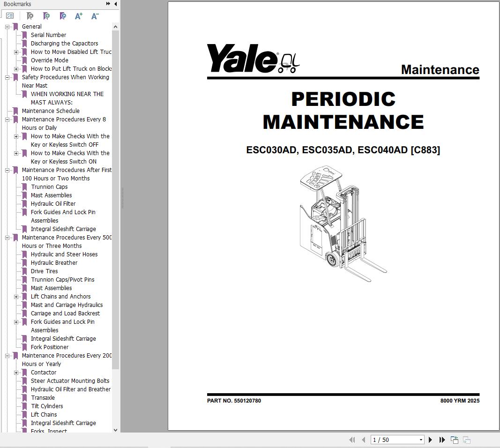Expand the Lift Chains and Anchors bookmark

[x=16, y=296]
